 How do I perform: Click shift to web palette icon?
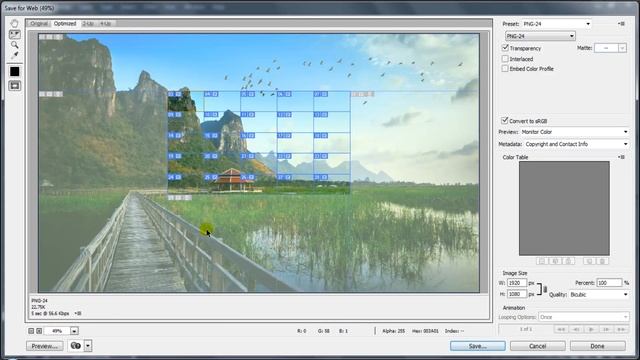[555, 261]
